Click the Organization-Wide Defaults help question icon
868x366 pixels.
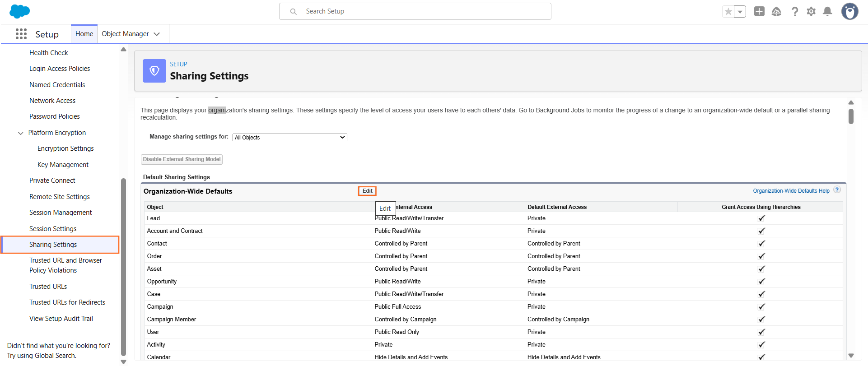click(837, 190)
